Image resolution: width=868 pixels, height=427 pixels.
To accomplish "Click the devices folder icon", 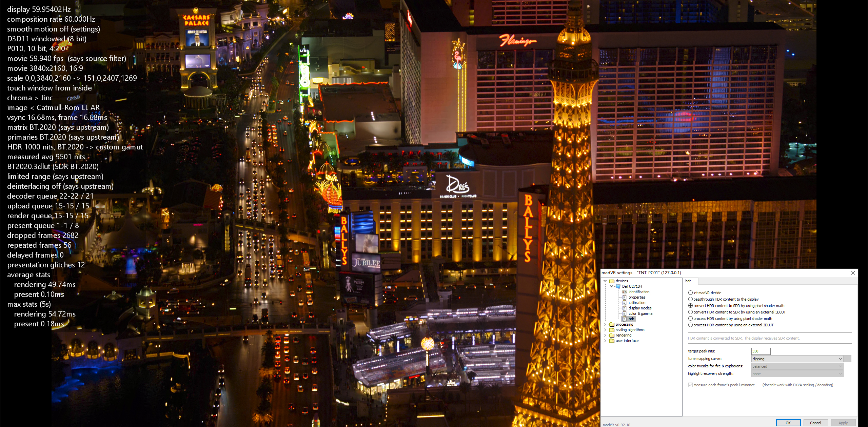I will coord(612,281).
